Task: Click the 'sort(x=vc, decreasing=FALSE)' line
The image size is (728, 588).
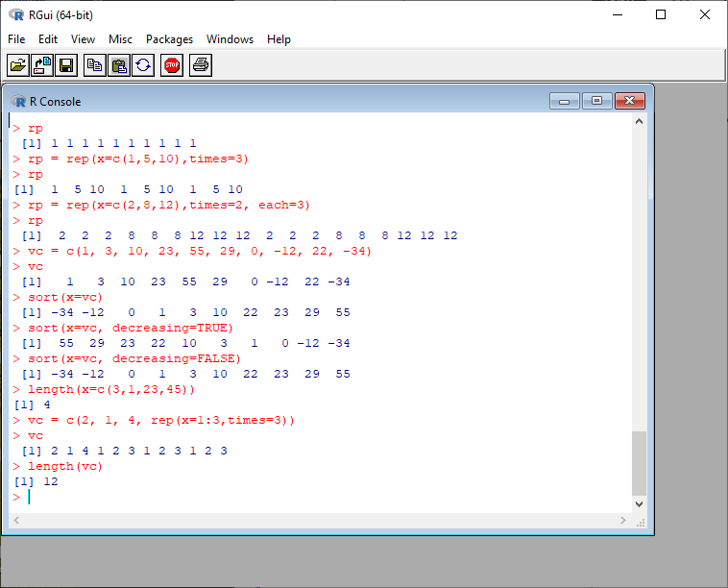Action: pyautogui.click(x=134, y=358)
